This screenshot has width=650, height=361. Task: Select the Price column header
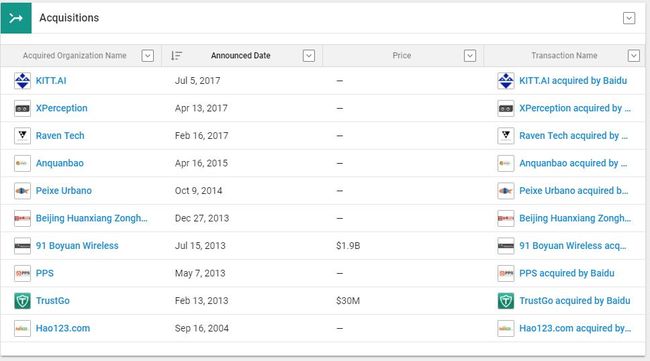pyautogui.click(x=402, y=56)
